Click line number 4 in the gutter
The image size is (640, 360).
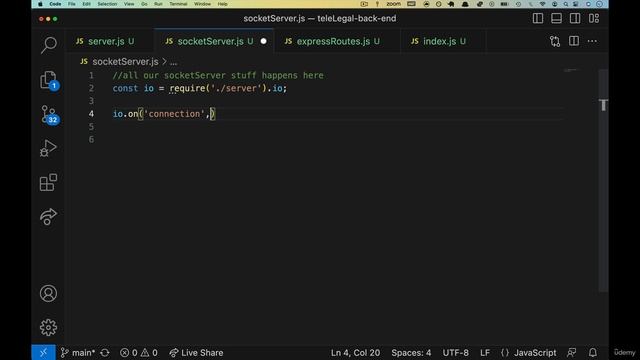(x=91, y=114)
